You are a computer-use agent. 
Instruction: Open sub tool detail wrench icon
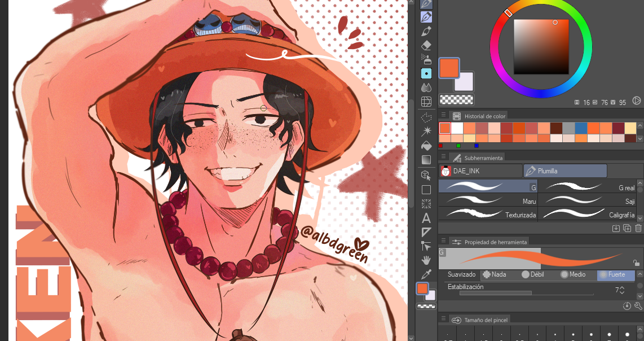point(638,305)
